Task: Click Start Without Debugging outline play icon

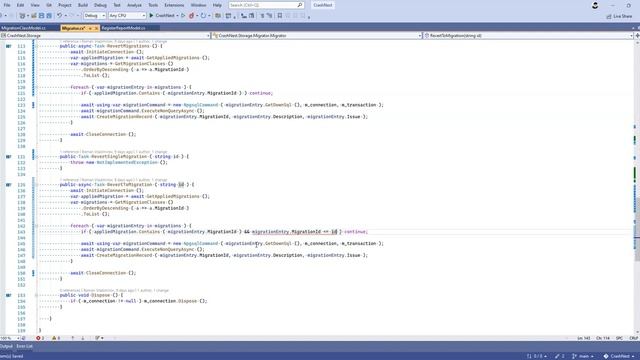Action: click(183, 16)
